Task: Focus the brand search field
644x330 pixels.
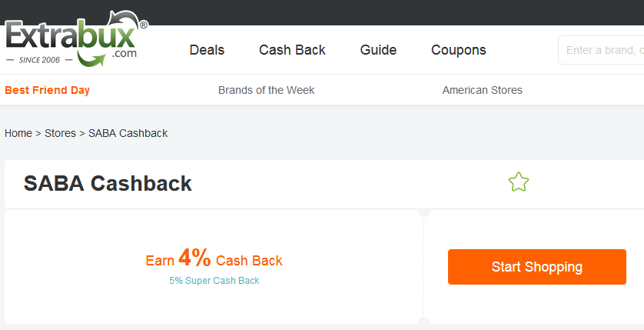Action: pos(603,51)
